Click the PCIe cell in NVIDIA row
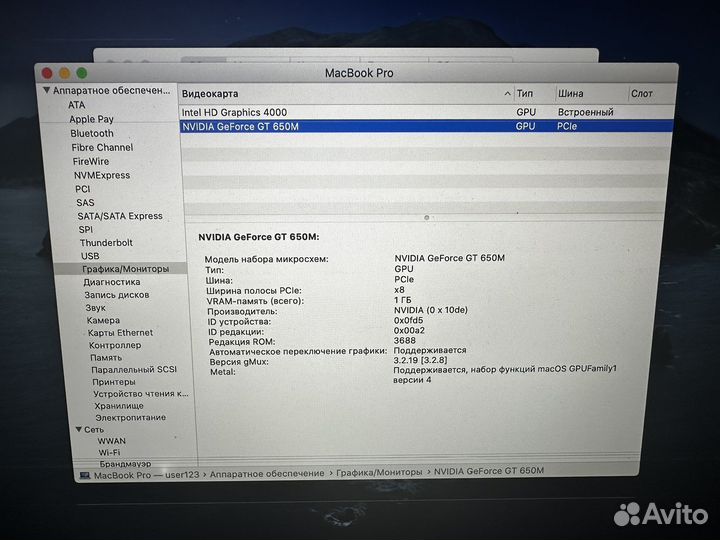The height and width of the screenshot is (540, 720). [567, 126]
